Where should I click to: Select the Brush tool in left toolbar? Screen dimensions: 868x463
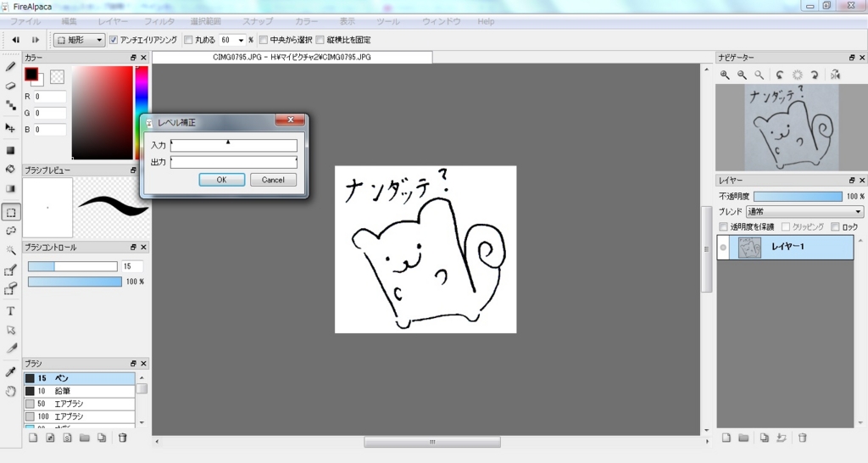[x=10, y=67]
